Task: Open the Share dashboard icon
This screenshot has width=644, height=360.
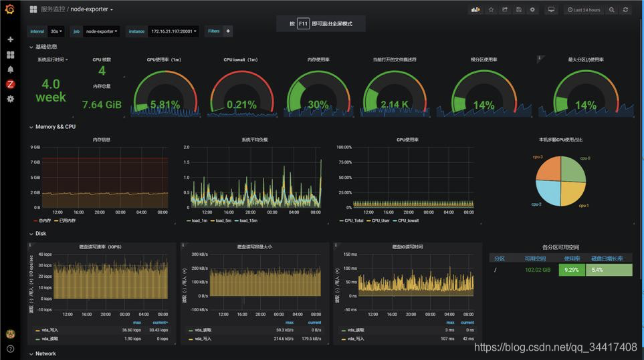Action: coord(505,9)
